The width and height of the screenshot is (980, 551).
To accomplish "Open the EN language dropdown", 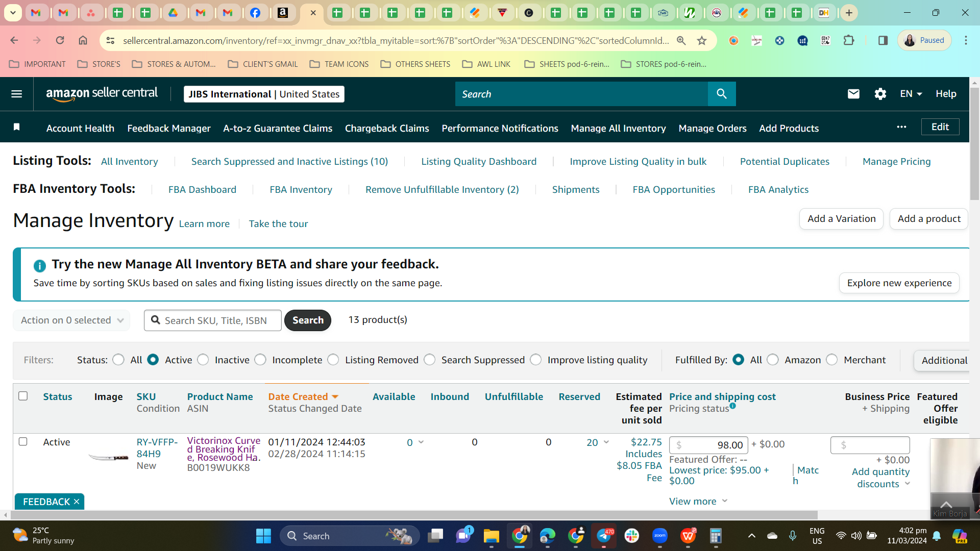I will click(x=911, y=94).
